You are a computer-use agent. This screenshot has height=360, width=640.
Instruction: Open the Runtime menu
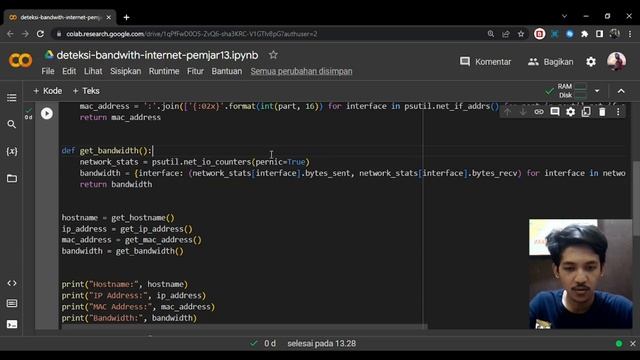click(164, 71)
